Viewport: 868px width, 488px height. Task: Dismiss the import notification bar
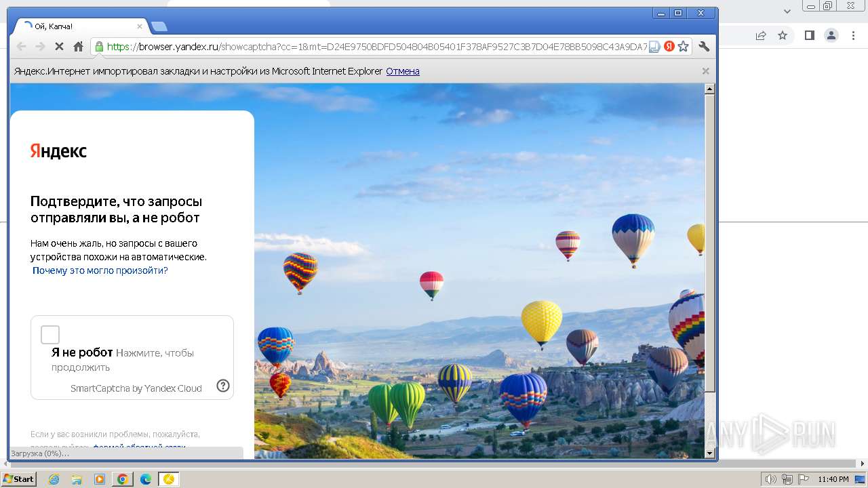point(705,70)
